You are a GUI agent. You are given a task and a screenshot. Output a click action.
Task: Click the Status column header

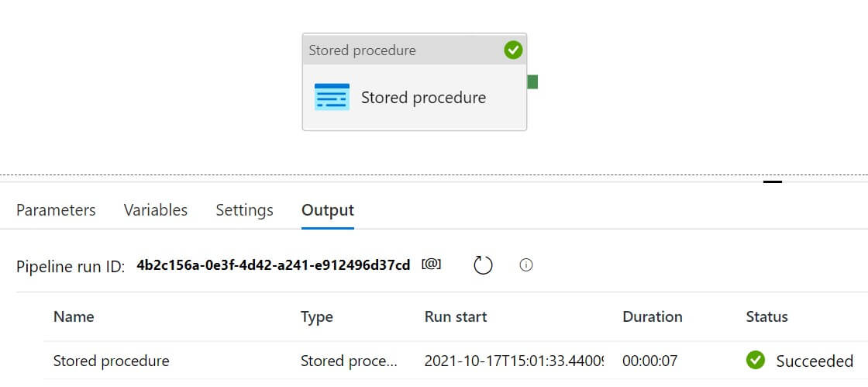coord(766,316)
